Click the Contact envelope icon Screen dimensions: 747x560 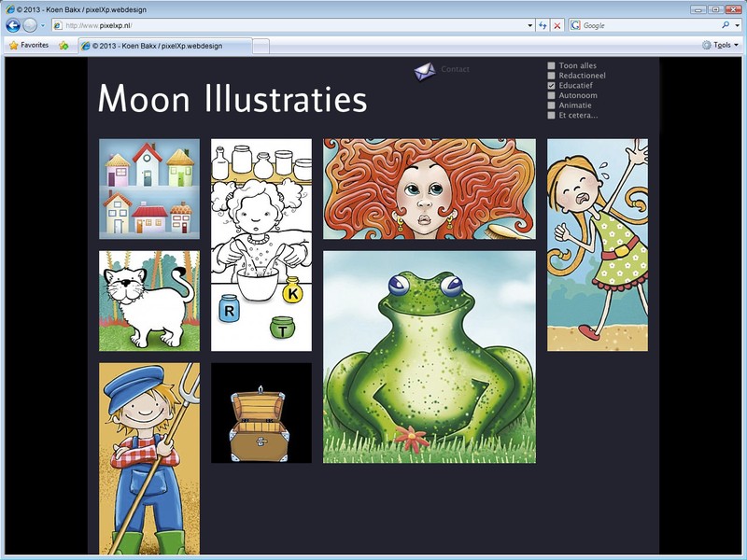click(x=425, y=71)
